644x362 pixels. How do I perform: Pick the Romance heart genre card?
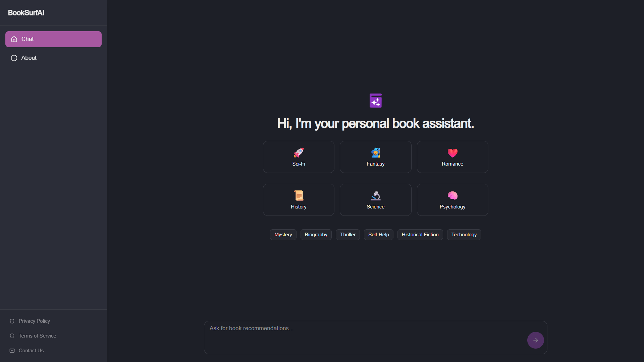tap(452, 157)
